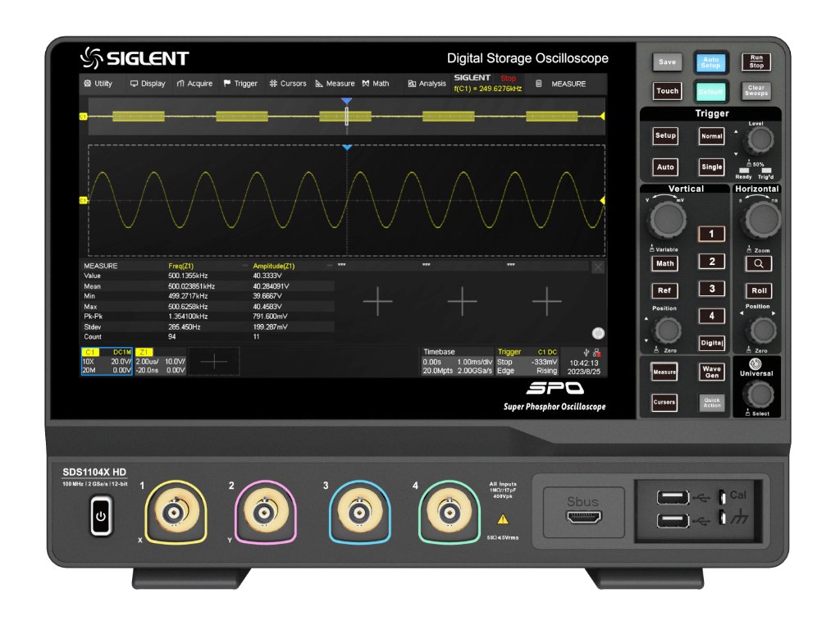
Task: Toggle channel 3 button
Action: coord(711,289)
